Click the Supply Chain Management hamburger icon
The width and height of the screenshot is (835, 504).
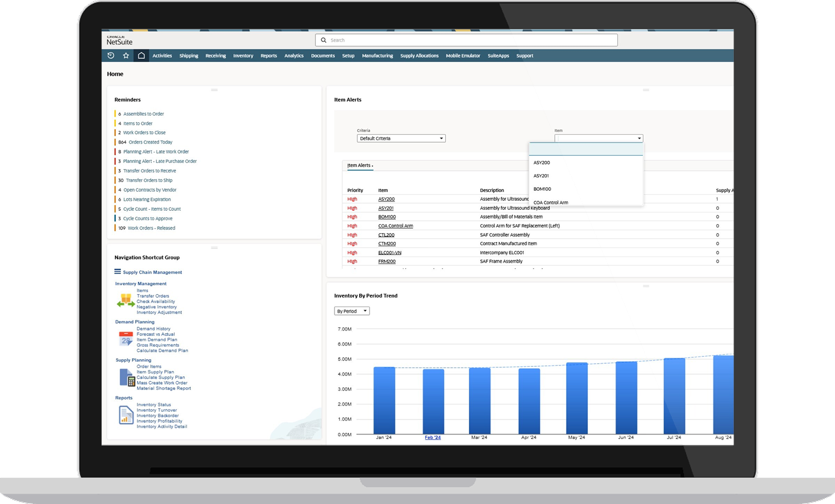117,272
